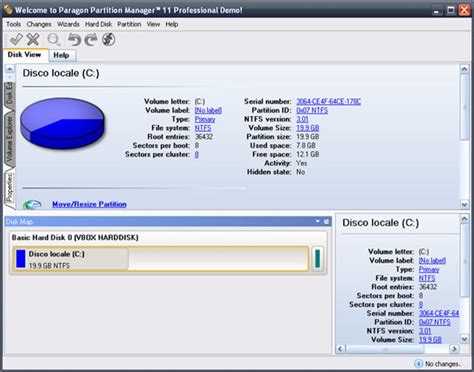The height and width of the screenshot is (372, 474).
Task: Open the Partition menu
Action: 129,24
